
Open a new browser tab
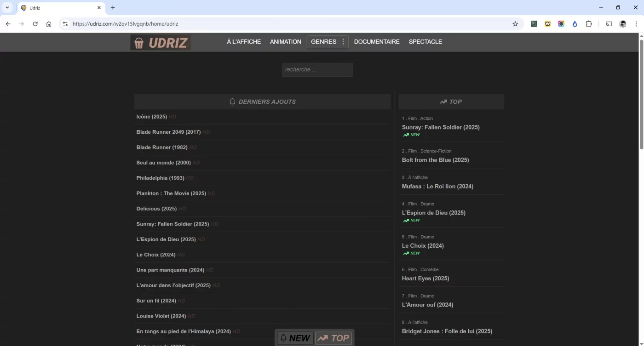tap(113, 7)
